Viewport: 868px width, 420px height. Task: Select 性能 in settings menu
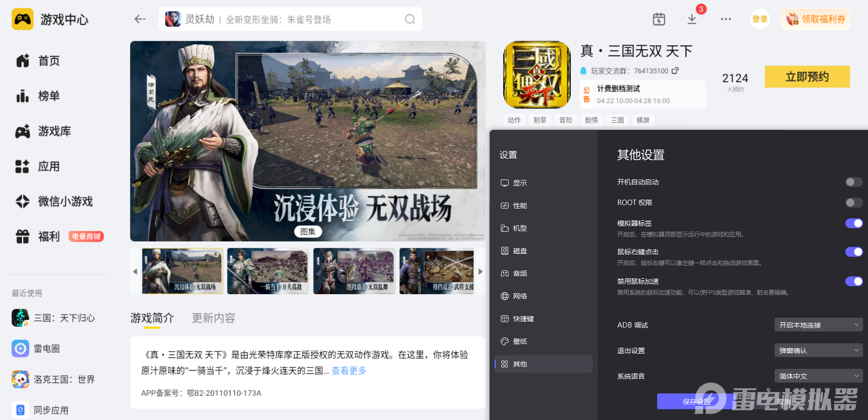[x=520, y=206]
